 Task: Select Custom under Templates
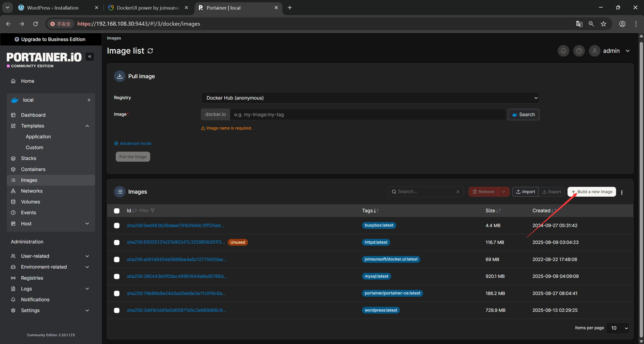pos(34,147)
